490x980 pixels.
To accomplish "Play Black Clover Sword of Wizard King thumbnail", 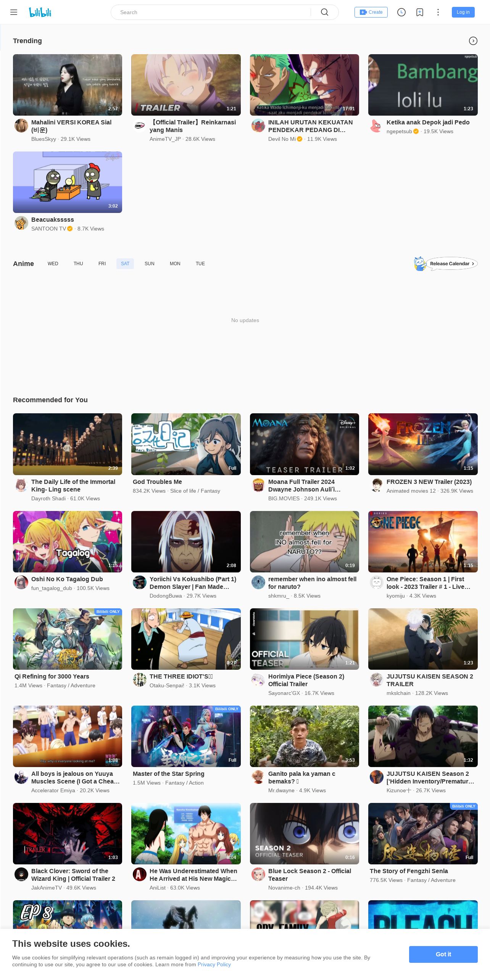I will click(68, 833).
